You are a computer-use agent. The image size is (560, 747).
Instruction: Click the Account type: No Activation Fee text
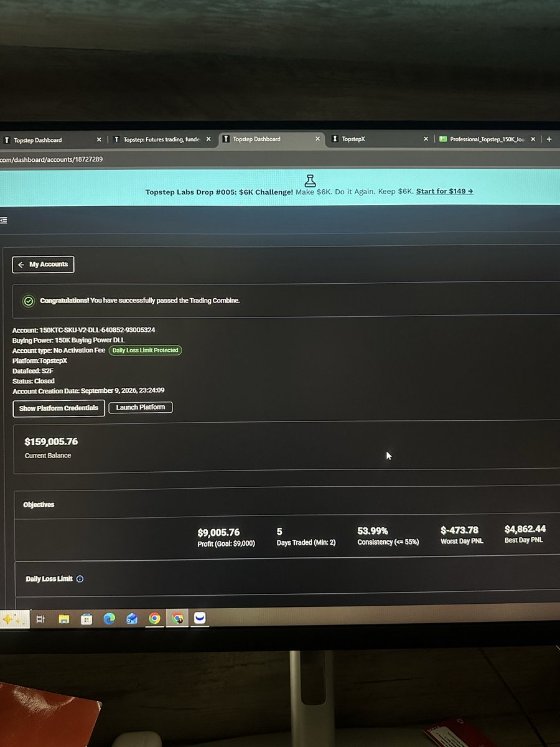(59, 350)
